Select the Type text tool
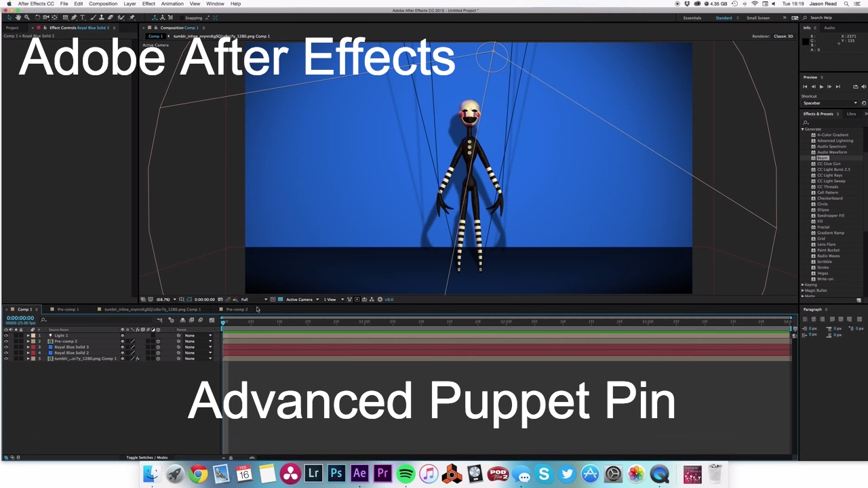The width and height of the screenshot is (868, 488). 83,18
